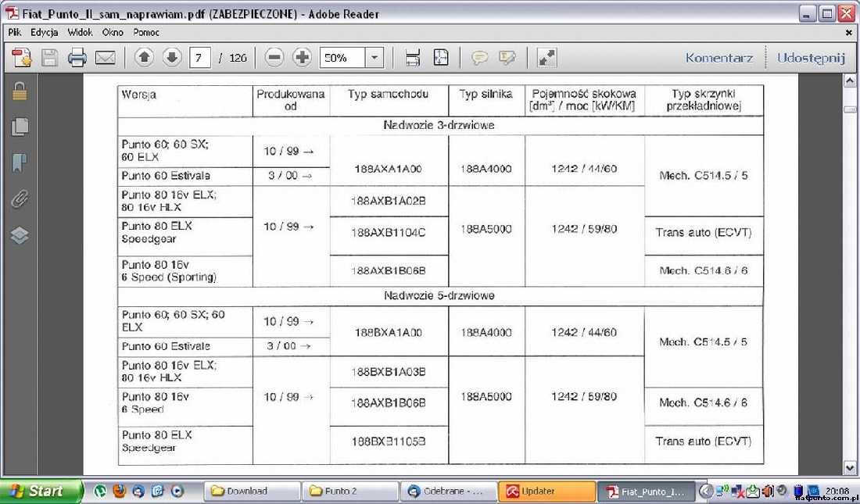Open the Okno menu
The image size is (860, 504).
(x=113, y=32)
